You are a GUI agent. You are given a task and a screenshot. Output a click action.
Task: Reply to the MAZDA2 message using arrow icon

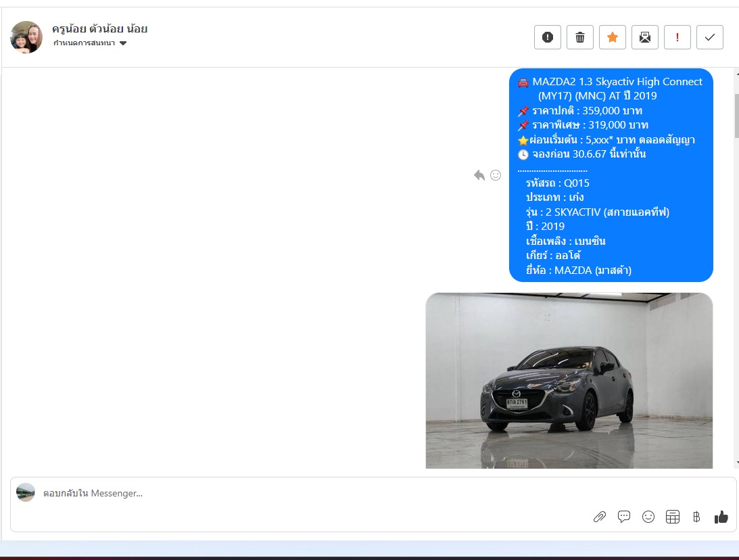pos(479,175)
